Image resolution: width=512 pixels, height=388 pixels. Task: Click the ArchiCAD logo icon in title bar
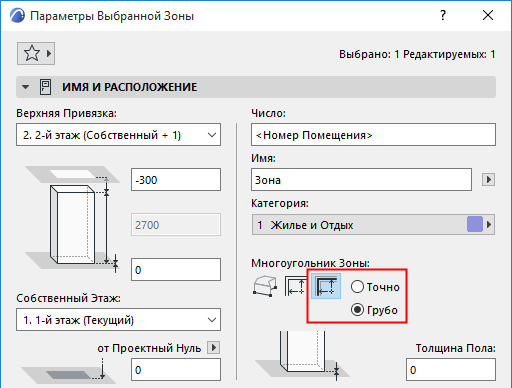point(17,16)
